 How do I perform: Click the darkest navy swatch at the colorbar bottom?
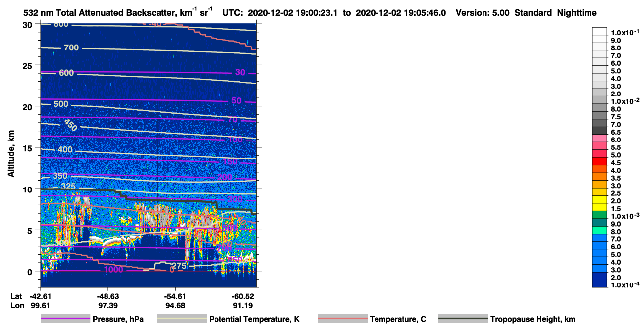pyautogui.click(x=600, y=284)
